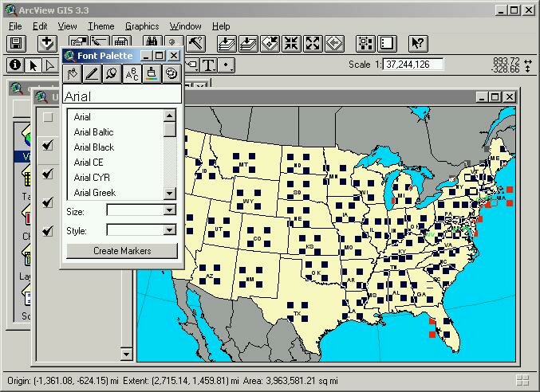540x392 pixels.
Task: Open the Pen Palette tab icon
Action: click(x=92, y=73)
